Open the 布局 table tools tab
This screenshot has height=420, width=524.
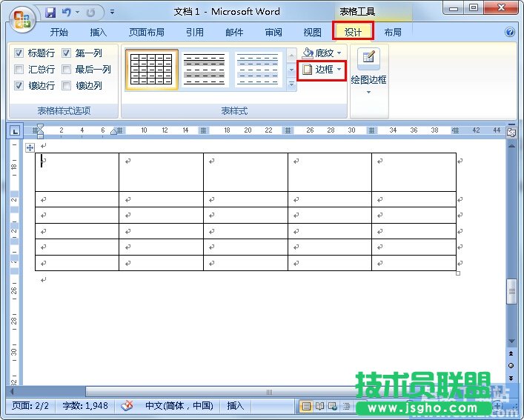393,33
